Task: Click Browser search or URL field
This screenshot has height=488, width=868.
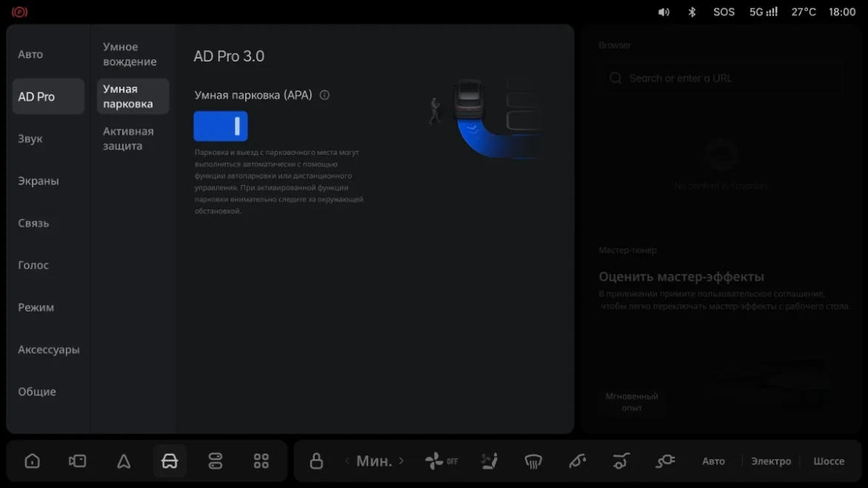Action: pyautogui.click(x=722, y=78)
